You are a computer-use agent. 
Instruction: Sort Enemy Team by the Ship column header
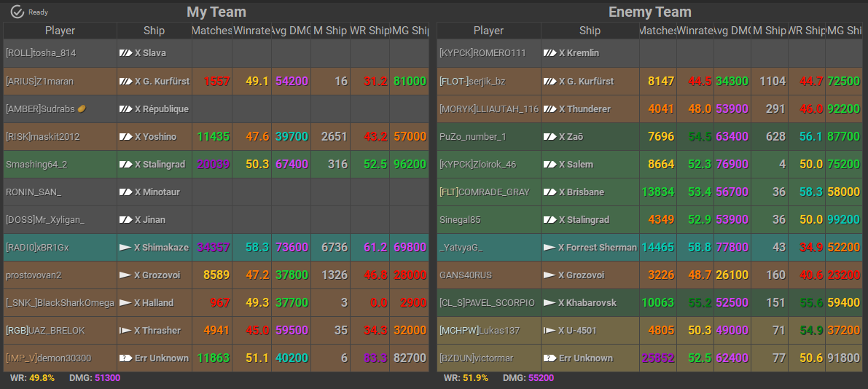(590, 31)
